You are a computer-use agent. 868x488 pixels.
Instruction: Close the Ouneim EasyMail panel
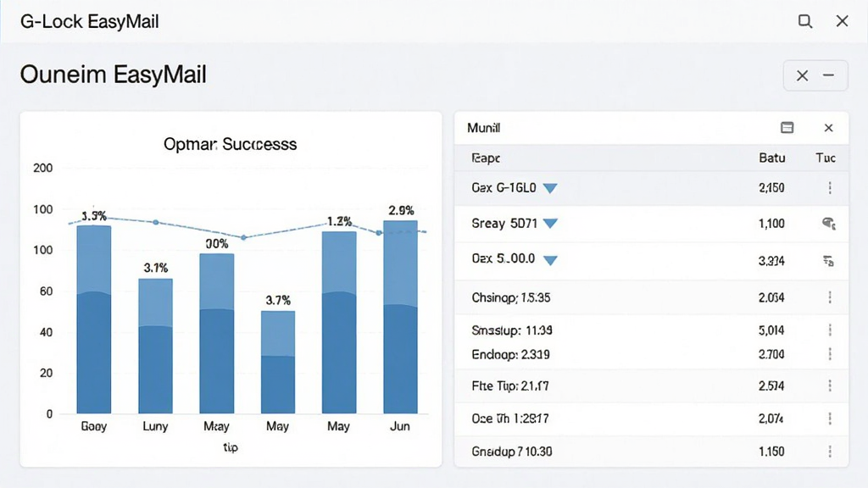pos(802,75)
